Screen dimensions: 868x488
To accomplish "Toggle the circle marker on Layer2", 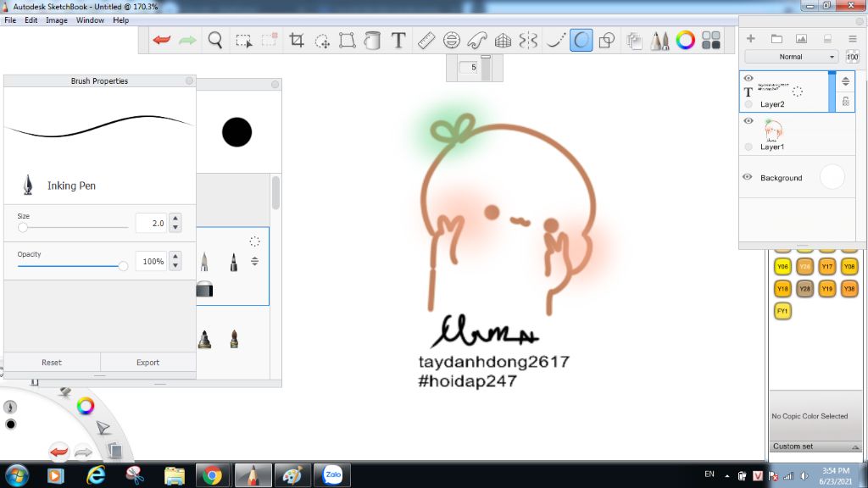I will pos(748,104).
